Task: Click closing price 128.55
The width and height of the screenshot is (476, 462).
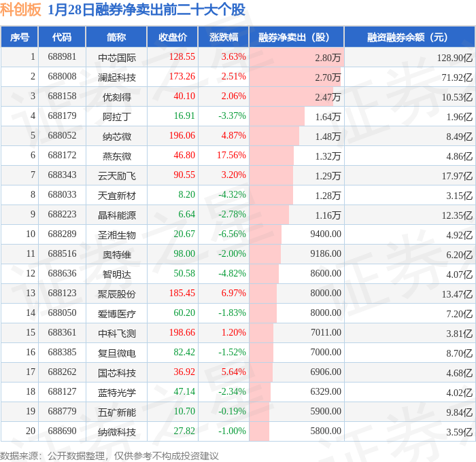Action: 182,56
